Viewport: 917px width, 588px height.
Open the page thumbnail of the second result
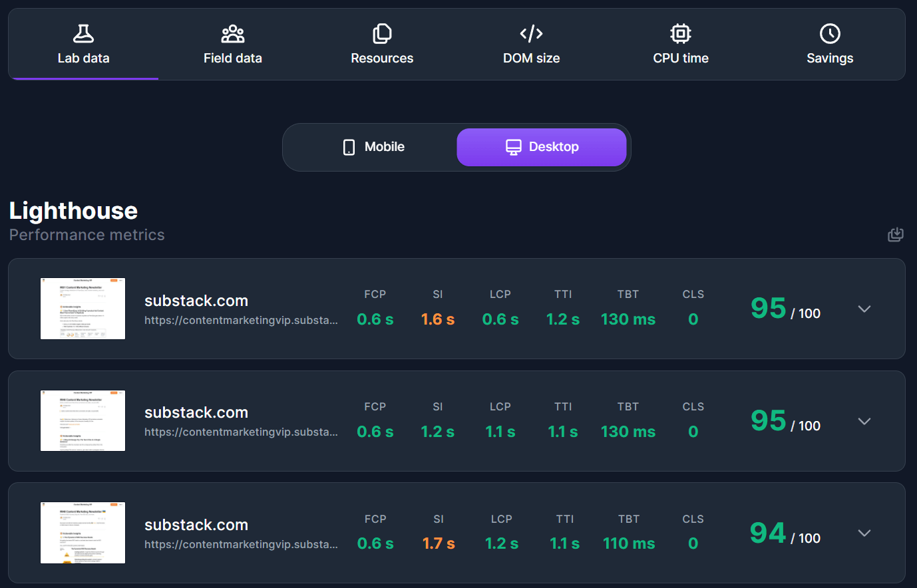click(x=83, y=420)
